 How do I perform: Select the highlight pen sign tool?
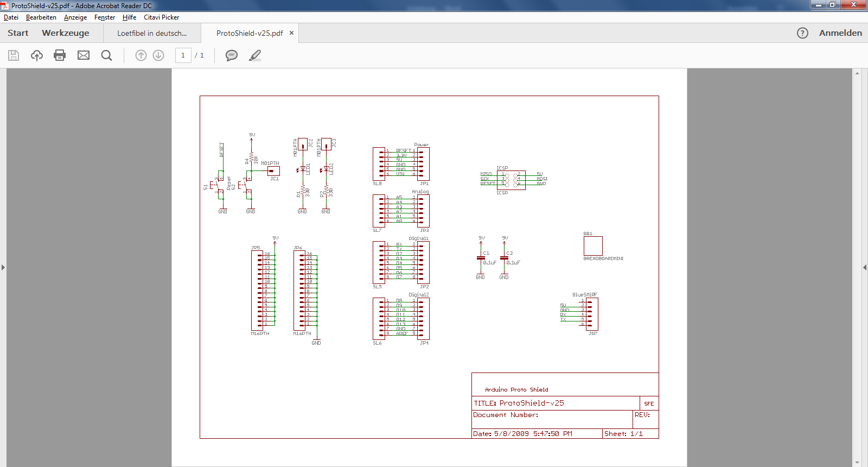255,55
